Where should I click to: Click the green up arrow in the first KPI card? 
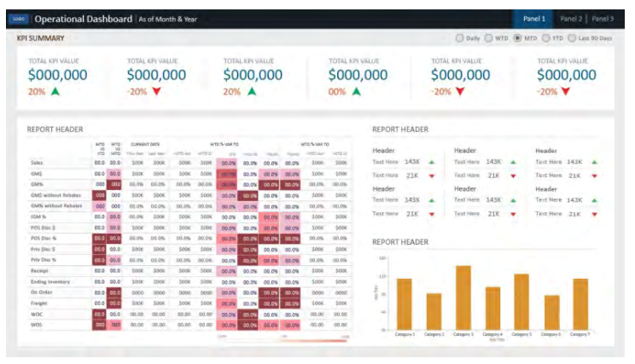(x=55, y=91)
